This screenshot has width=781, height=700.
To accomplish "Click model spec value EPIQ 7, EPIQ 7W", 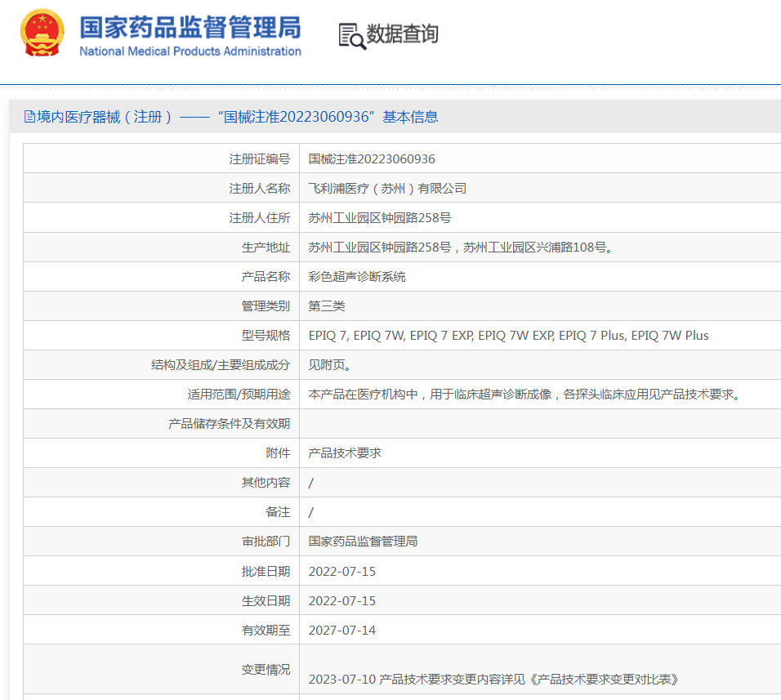I will 508,336.
